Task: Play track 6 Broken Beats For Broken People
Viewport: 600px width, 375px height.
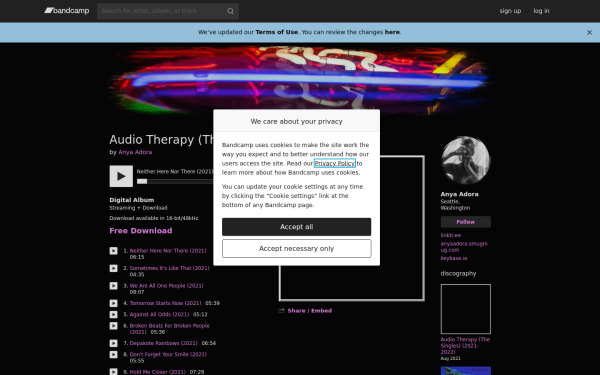Action: (114, 326)
